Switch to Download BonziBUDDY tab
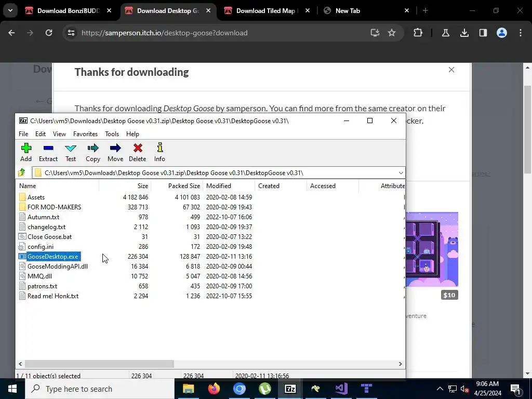Screen dimensions: 532x399 68,11
